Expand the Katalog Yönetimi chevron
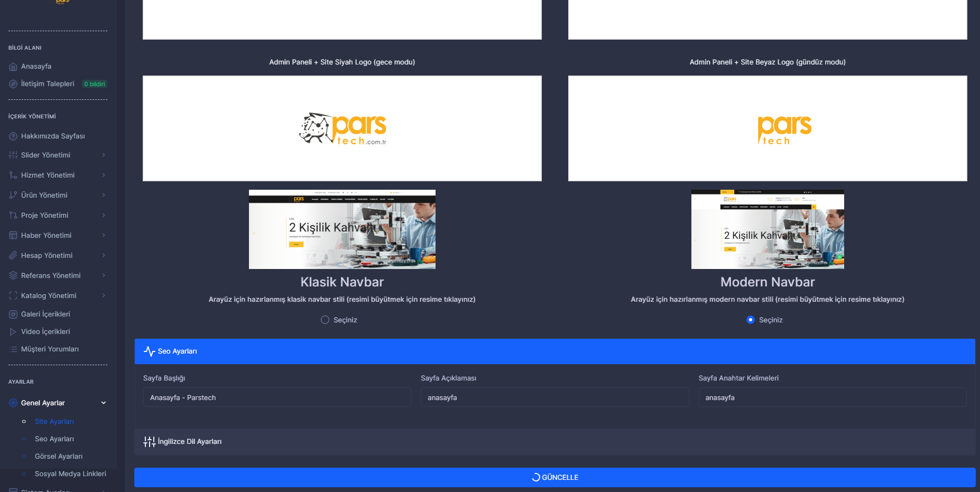This screenshot has width=980, height=492. coord(104,296)
